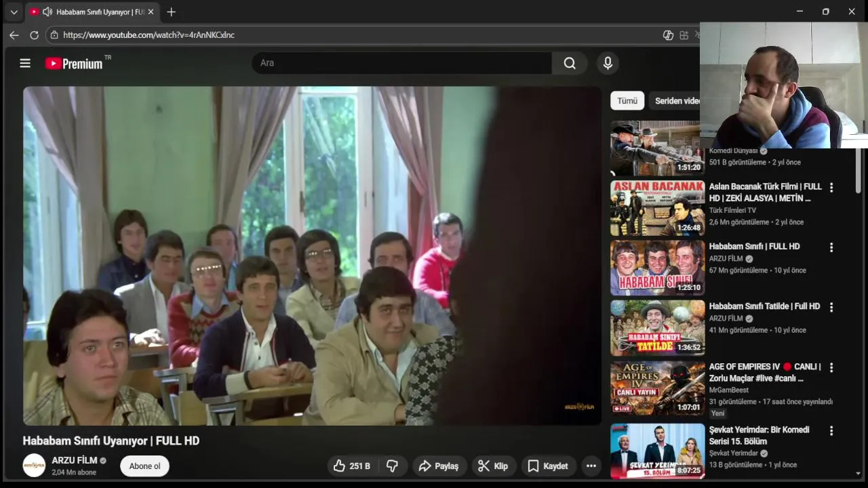Click the main video player frame
Image resolution: width=868 pixels, height=488 pixels.
point(312,256)
